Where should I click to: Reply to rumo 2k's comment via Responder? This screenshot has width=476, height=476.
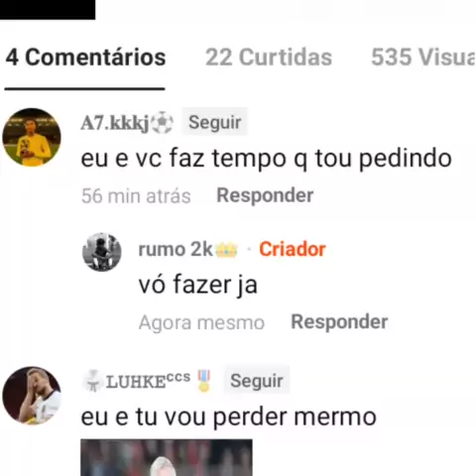(339, 322)
